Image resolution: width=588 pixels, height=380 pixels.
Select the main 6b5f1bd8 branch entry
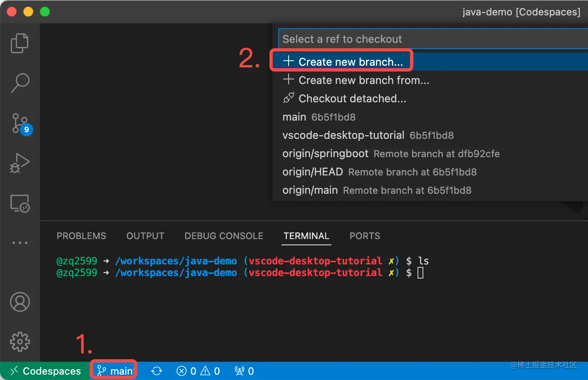click(x=430, y=117)
